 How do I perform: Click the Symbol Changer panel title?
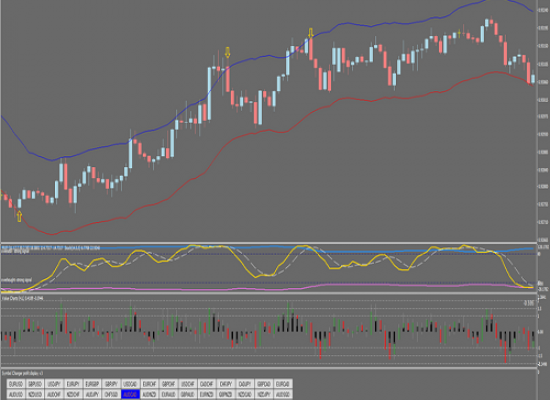pos(22,373)
